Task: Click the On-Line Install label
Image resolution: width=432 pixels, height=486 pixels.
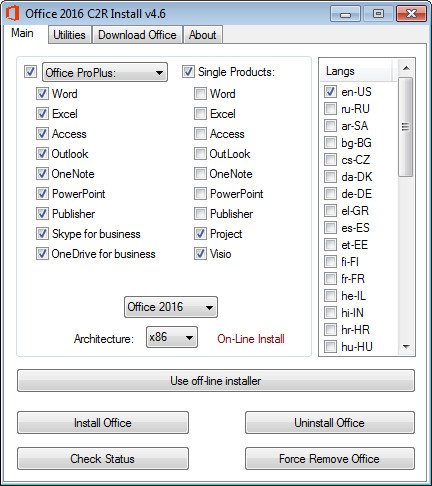Action: (x=251, y=339)
